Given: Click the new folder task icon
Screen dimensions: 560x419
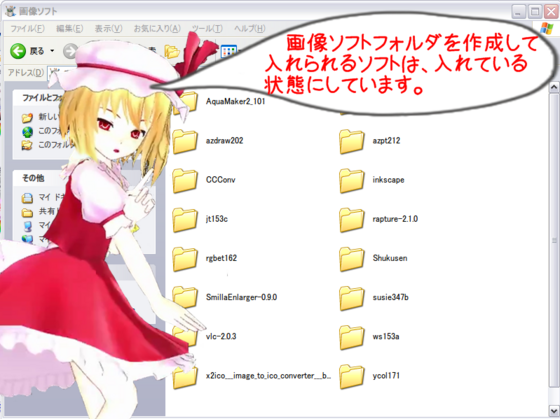Looking at the screenshot, I should pos(27,118).
